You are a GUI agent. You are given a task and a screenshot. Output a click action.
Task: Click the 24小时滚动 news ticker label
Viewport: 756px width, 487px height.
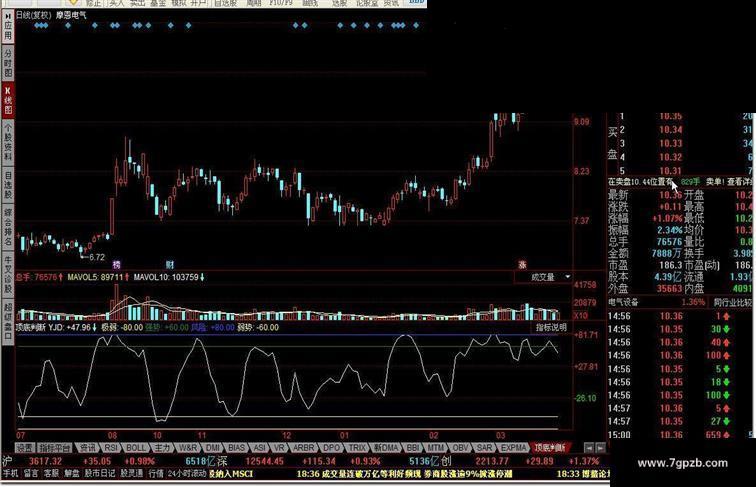coord(187,474)
